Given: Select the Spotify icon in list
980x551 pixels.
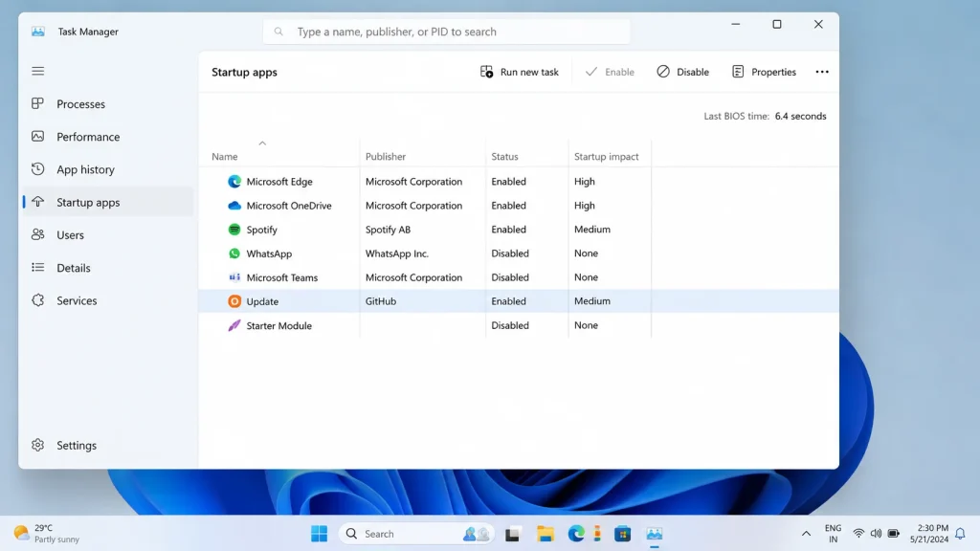Looking at the screenshot, I should (x=234, y=230).
